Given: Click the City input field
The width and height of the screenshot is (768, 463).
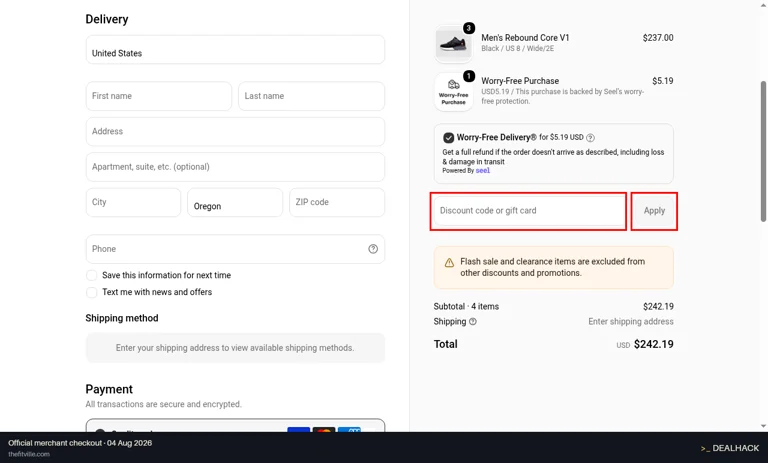Looking at the screenshot, I should point(133,202).
